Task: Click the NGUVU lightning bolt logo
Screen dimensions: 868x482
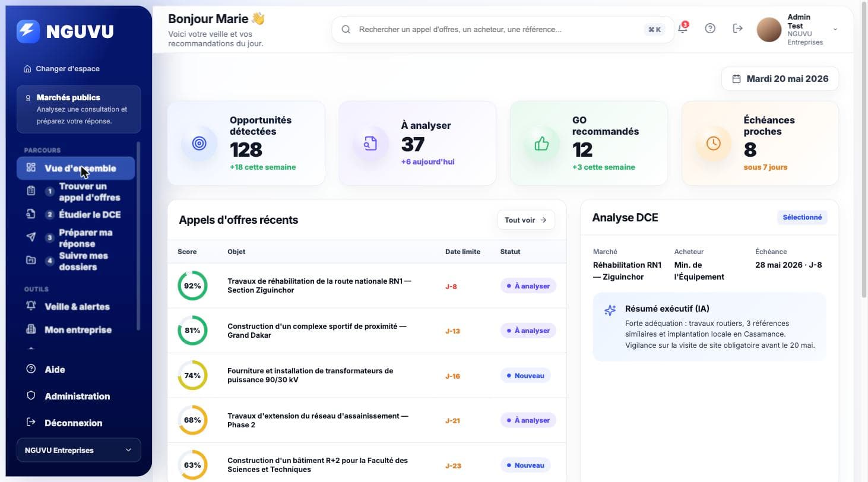Action: point(28,31)
